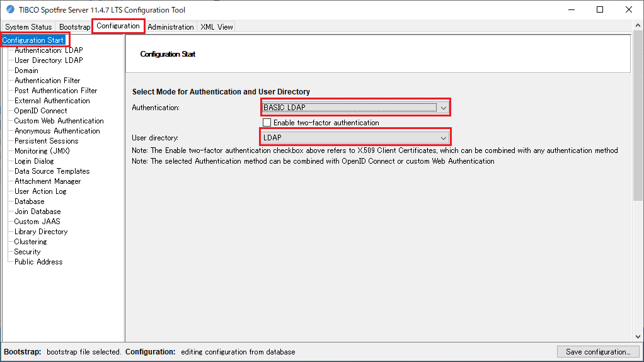
Task: Open the Domain tree item
Action: (26, 71)
